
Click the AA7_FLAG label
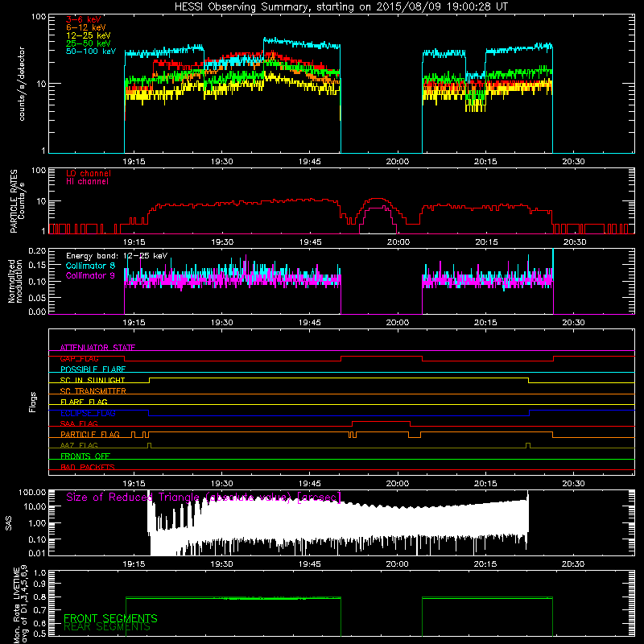pyautogui.click(x=79, y=445)
